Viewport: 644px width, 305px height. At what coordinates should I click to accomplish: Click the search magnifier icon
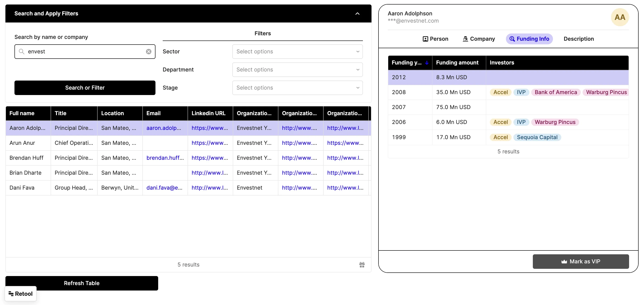tap(22, 52)
